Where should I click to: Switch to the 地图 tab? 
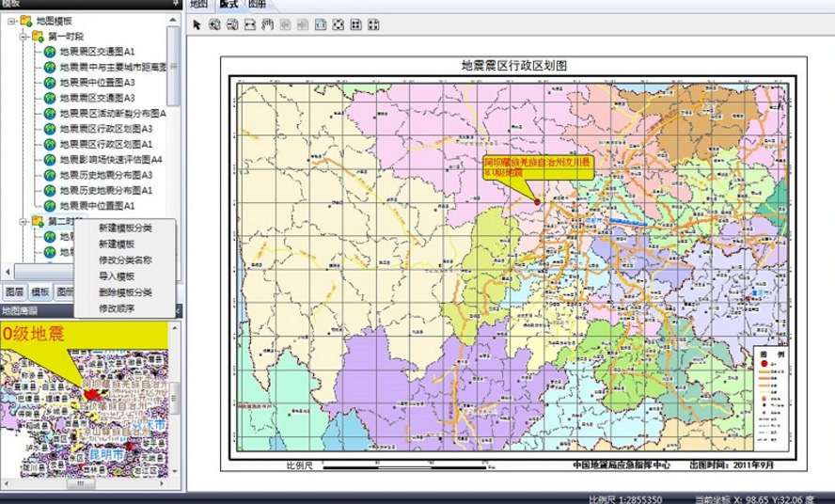point(198,5)
